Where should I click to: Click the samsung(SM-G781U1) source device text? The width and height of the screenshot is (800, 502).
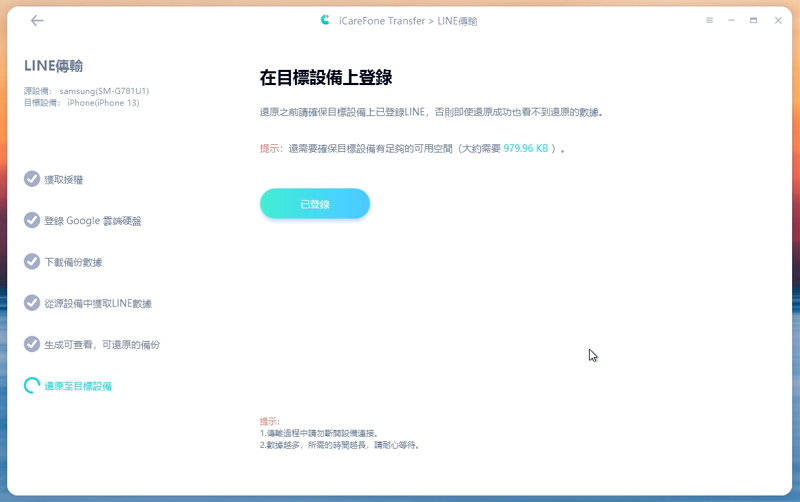[104, 91]
